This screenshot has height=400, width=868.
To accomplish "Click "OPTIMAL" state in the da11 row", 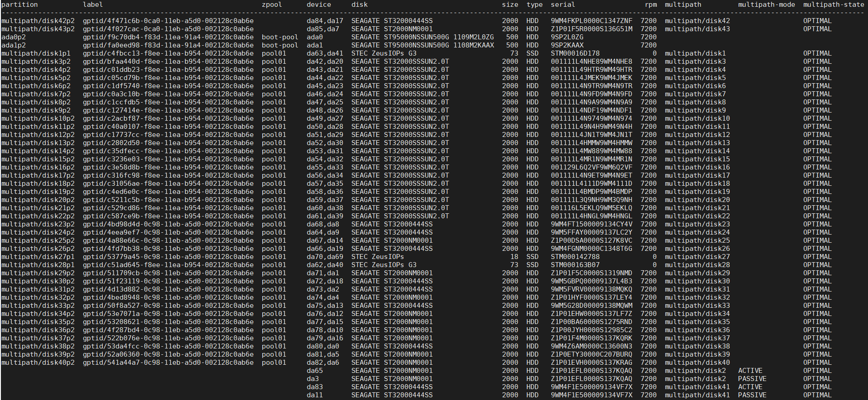I will pos(817,395).
